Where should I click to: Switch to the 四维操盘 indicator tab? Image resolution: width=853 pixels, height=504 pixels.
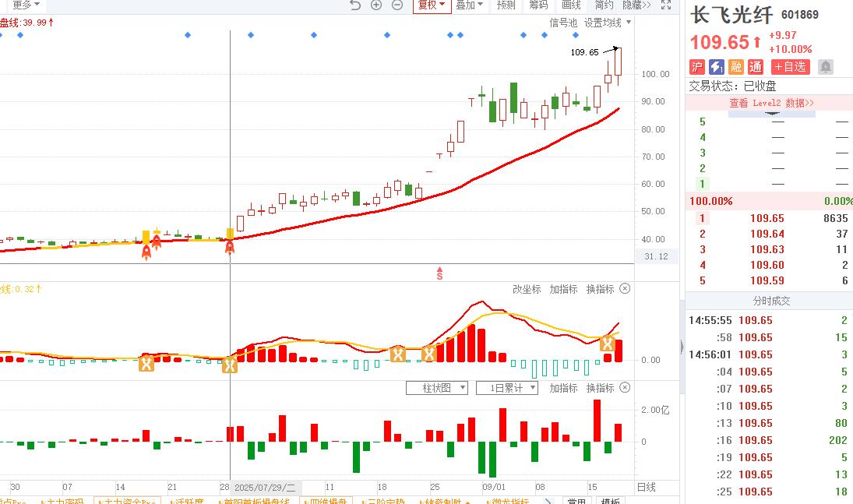pos(326,501)
